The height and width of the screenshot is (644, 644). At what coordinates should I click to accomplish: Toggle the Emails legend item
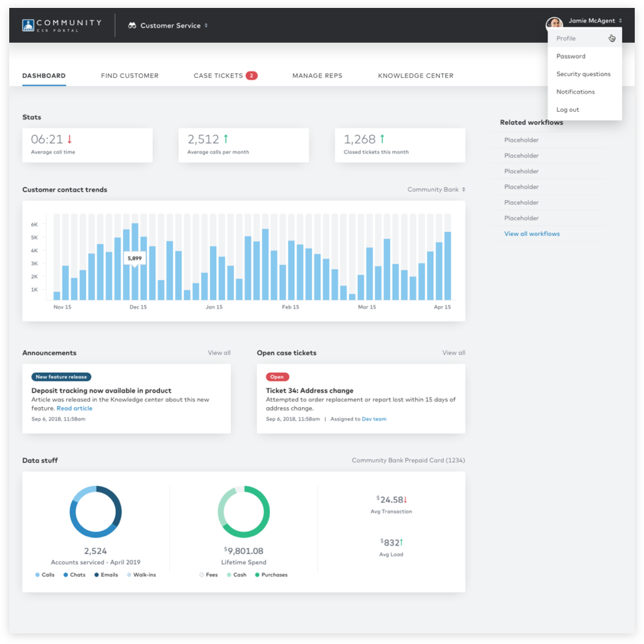(x=105, y=575)
